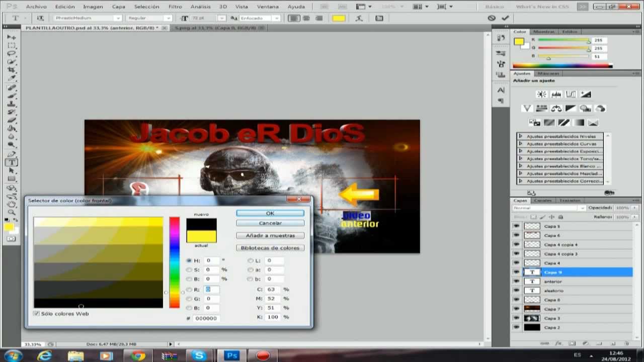
Task: Expand Ajustes preestablecidos Curvas presets
Action: click(521, 144)
